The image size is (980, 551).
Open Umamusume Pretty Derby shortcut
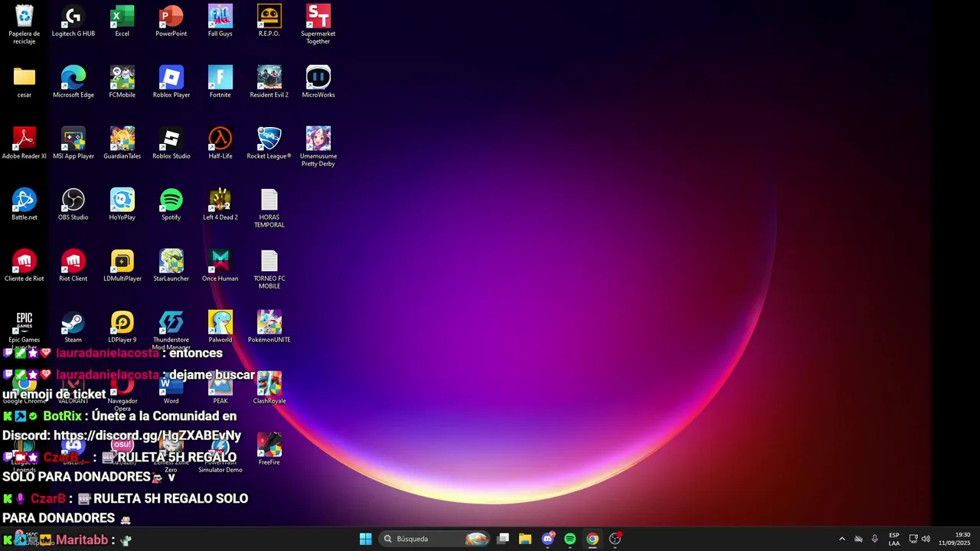pyautogui.click(x=318, y=147)
